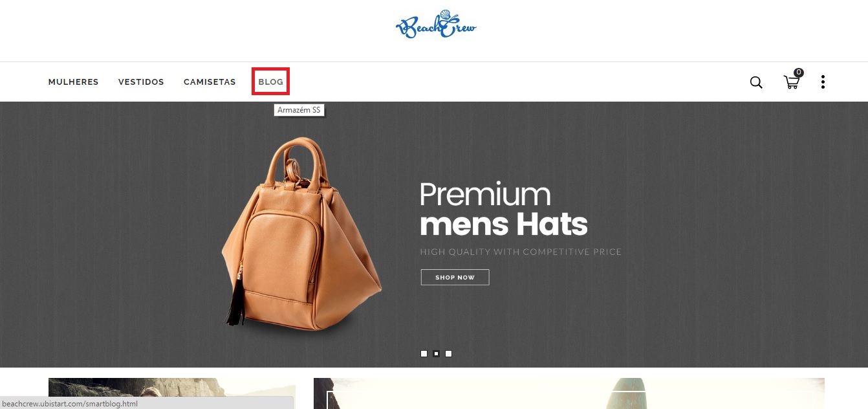Click the Armazém SS tooltip
Viewport: 868px width, 409px height.
click(x=299, y=110)
